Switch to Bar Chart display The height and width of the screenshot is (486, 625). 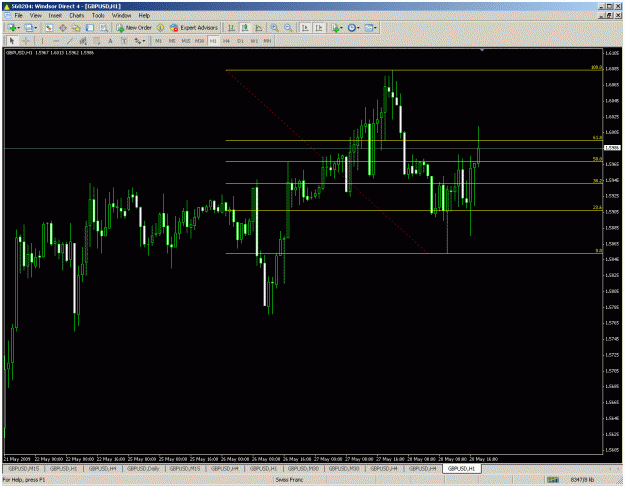click(231, 28)
